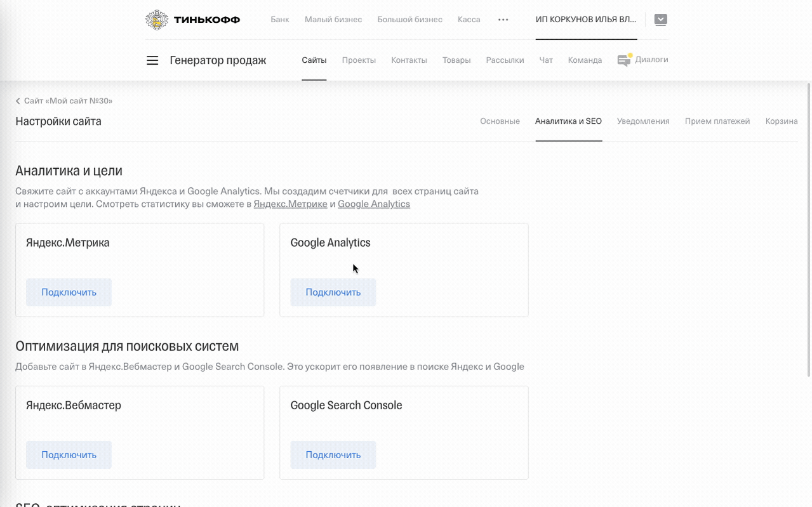
Task: Switch to the Товары tab
Action: click(456, 60)
